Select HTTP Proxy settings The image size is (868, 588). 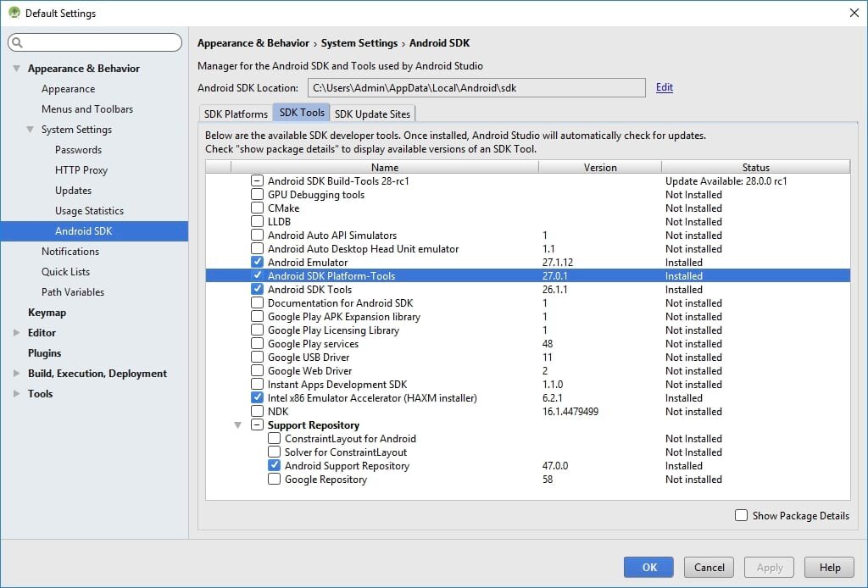pyautogui.click(x=81, y=170)
